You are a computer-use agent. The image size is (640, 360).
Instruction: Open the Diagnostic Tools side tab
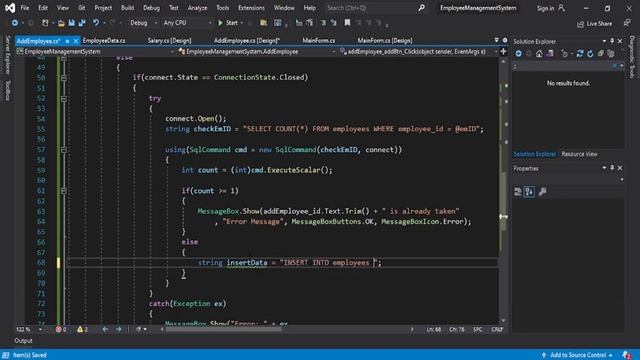pyautogui.click(x=632, y=57)
